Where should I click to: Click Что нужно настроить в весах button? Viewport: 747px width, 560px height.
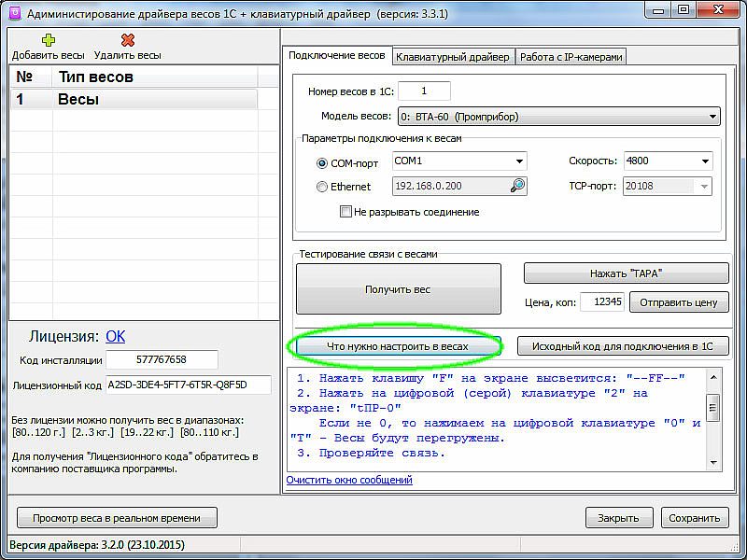pyautogui.click(x=398, y=346)
